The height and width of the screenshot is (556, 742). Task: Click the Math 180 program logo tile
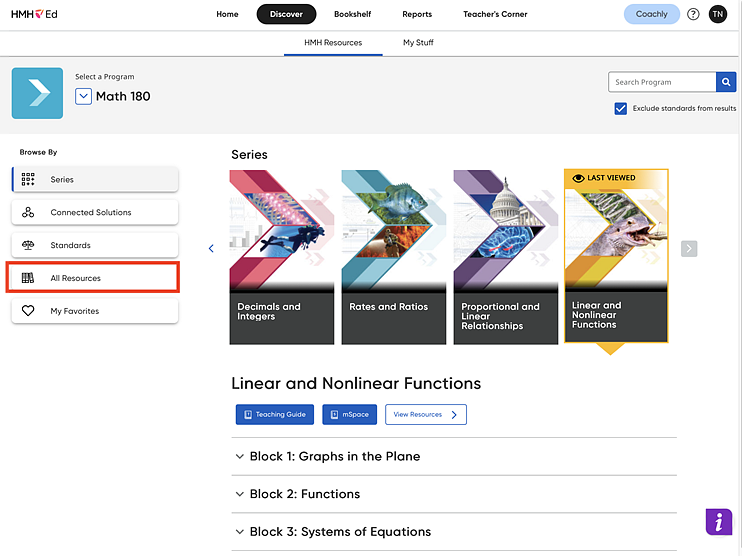coord(37,93)
